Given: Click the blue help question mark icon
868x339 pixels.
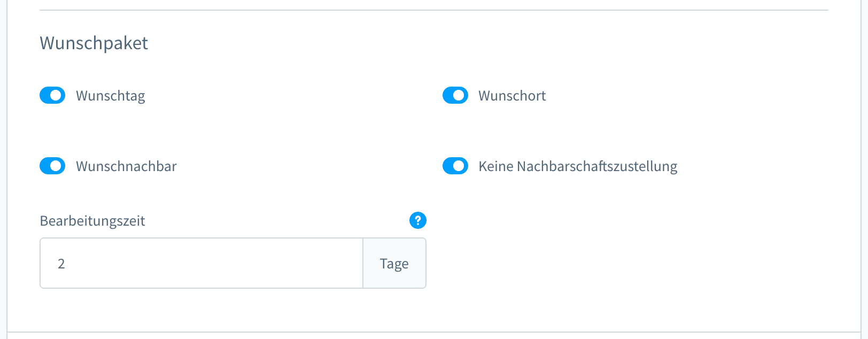Looking at the screenshot, I should click(418, 220).
